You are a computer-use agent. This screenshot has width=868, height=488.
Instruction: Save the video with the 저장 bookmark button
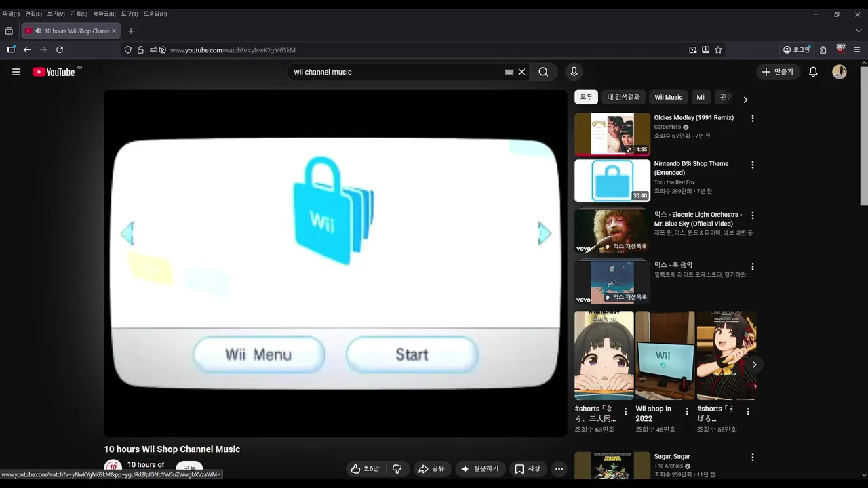pyautogui.click(x=528, y=469)
